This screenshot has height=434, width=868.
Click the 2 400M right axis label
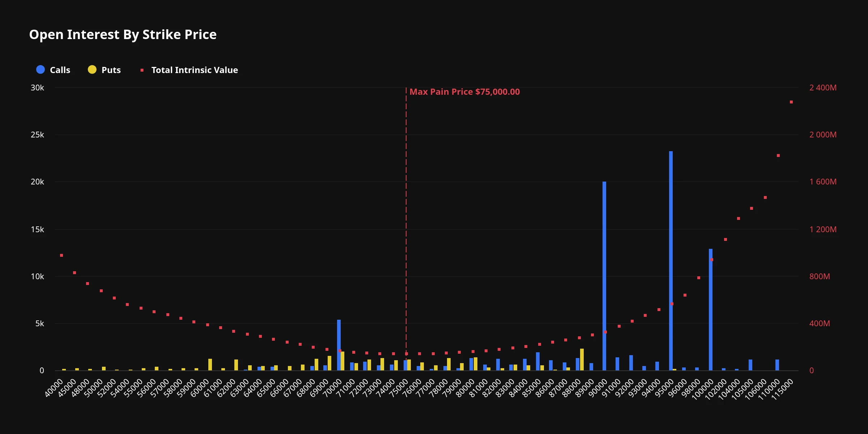pyautogui.click(x=823, y=88)
